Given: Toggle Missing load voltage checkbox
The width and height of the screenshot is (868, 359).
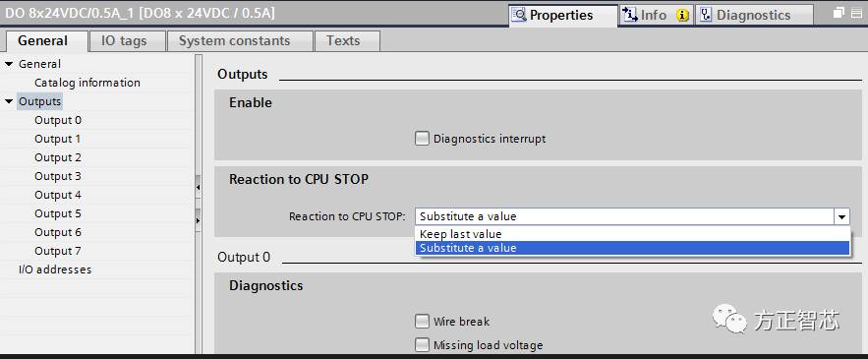Looking at the screenshot, I should click(422, 345).
